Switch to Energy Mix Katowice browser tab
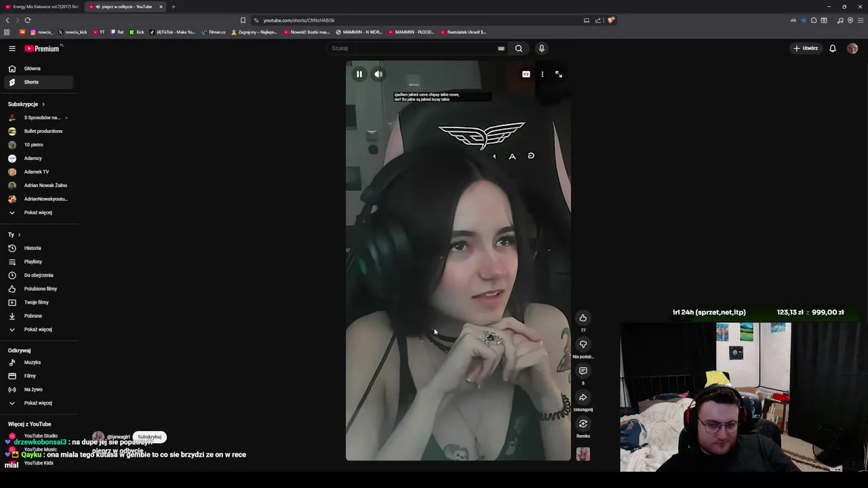 point(42,7)
